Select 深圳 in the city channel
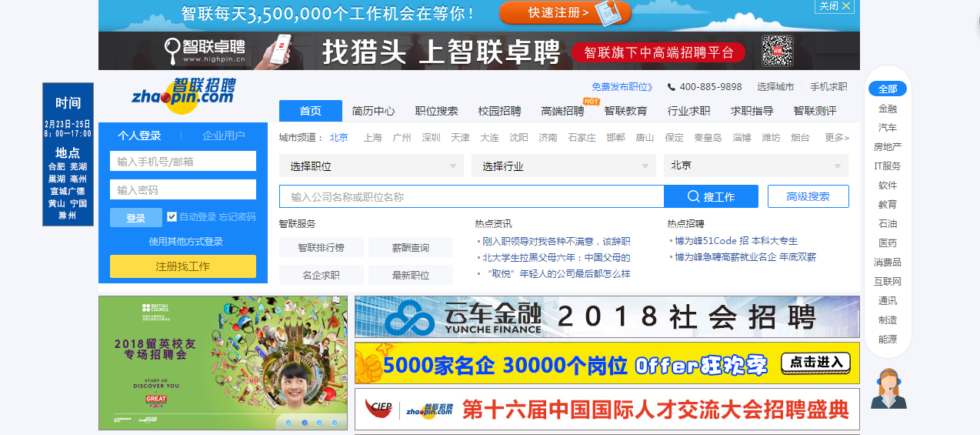This screenshot has width=980, height=435. [431, 138]
